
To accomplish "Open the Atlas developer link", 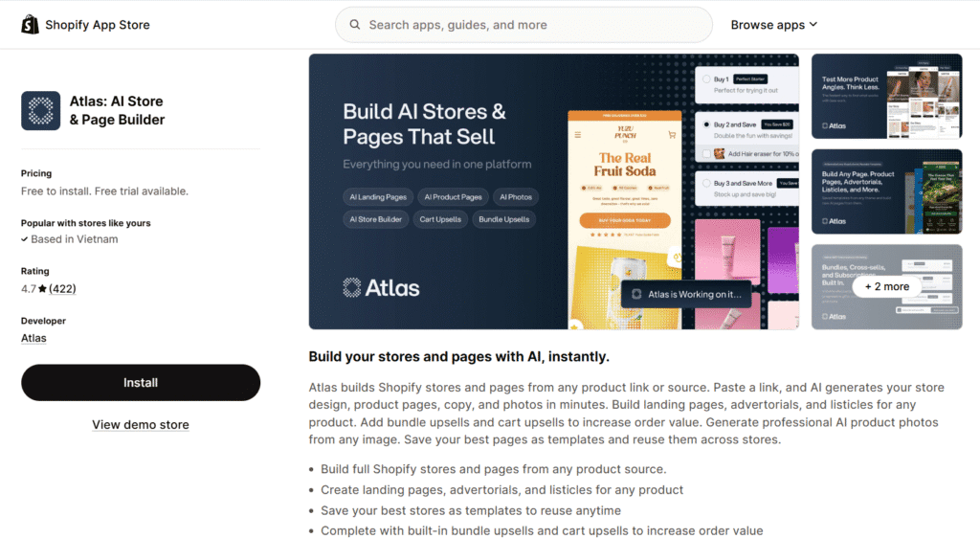I will pyautogui.click(x=33, y=338).
